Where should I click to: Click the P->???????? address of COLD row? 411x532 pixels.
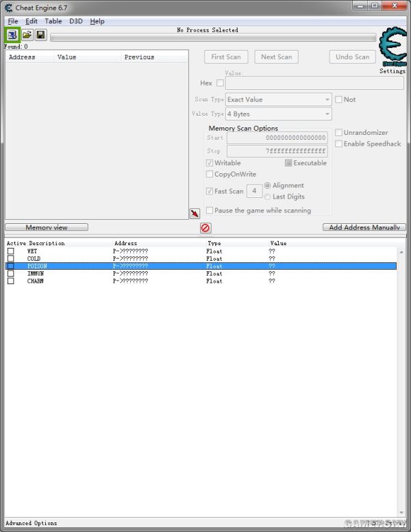(130, 259)
